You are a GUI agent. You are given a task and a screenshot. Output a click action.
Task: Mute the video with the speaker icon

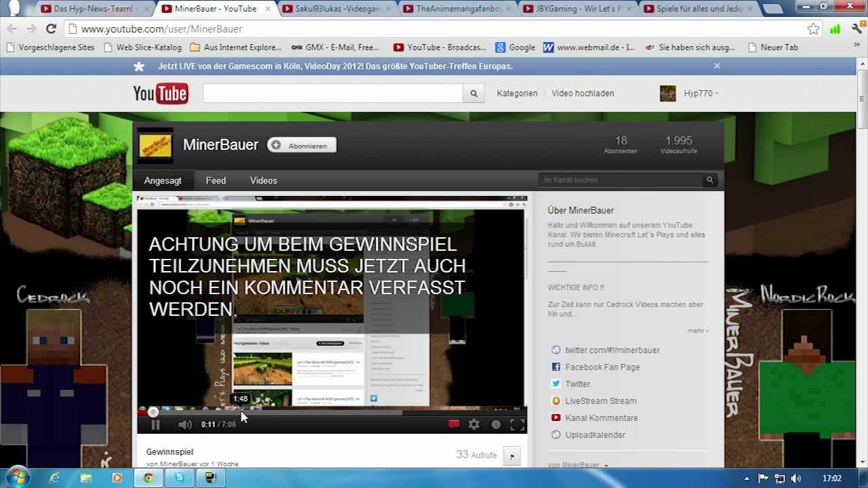point(184,425)
